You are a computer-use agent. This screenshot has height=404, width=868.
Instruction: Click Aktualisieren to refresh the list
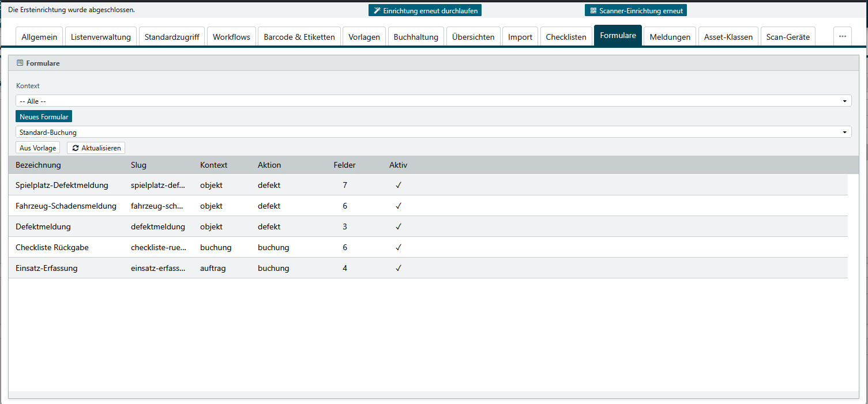[96, 148]
